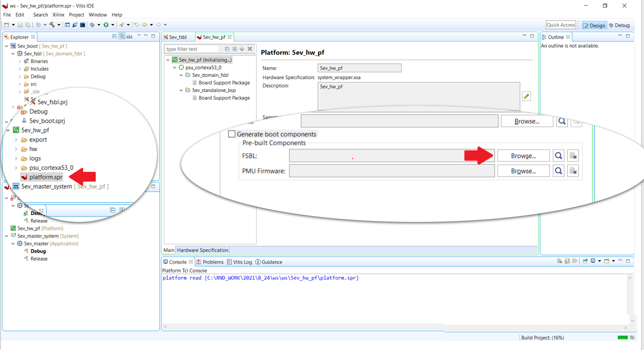The height and width of the screenshot is (350, 644).
Task: Click the Name input field
Action: (359, 68)
